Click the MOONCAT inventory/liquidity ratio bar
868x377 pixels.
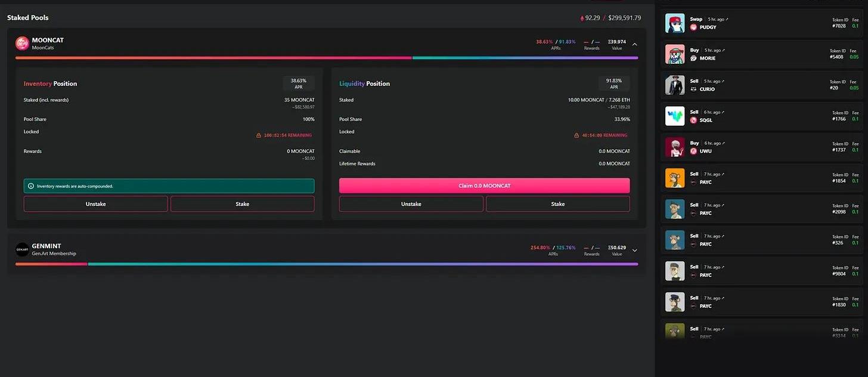[x=326, y=58]
